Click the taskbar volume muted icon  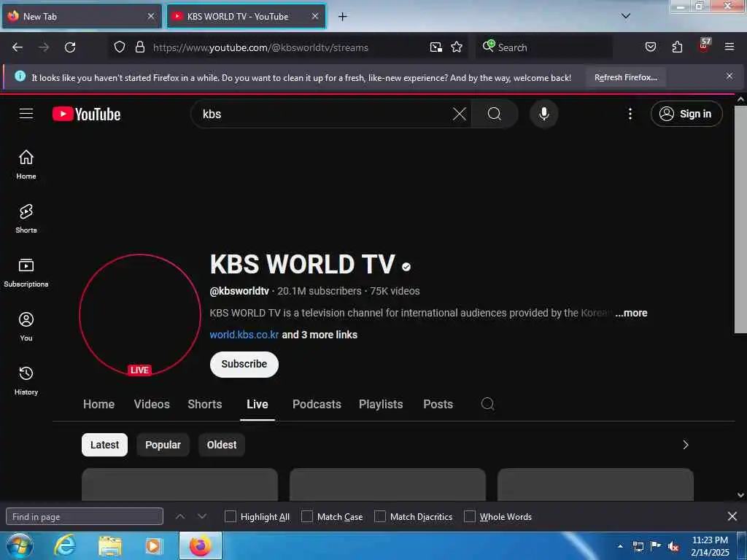tap(673, 547)
